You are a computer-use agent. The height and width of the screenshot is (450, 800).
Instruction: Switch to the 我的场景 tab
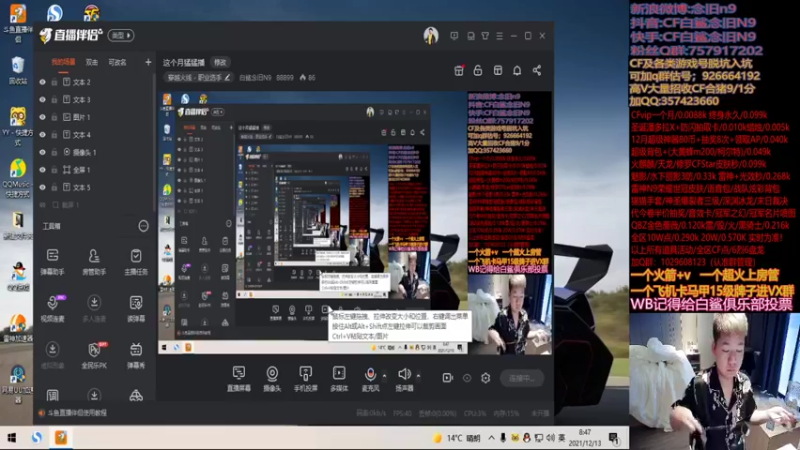(63, 62)
